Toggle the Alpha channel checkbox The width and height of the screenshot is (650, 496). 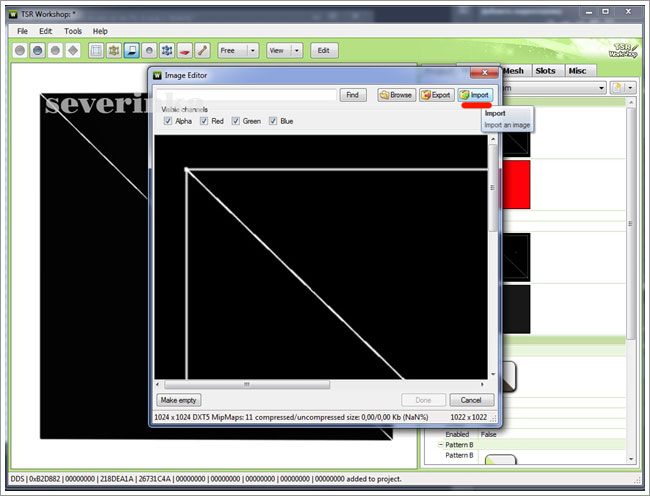[167, 121]
